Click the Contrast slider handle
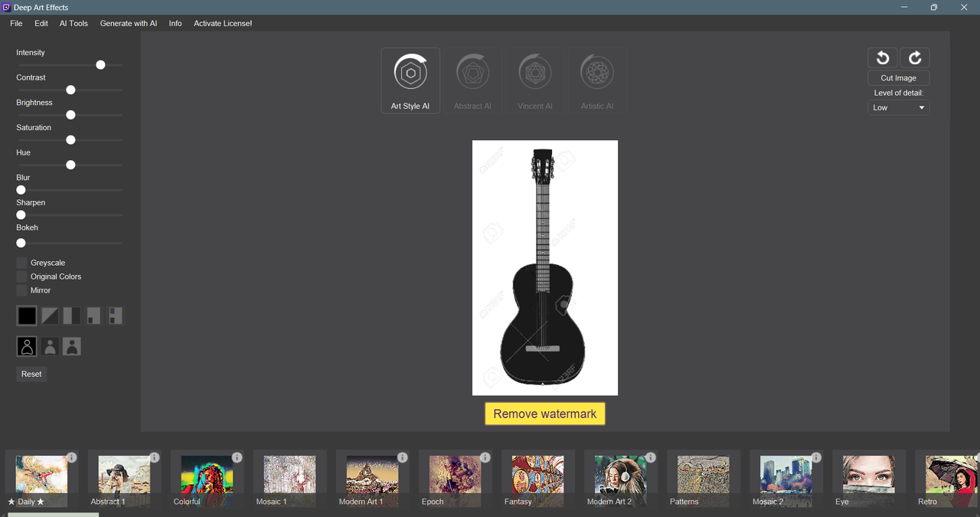 coord(70,90)
